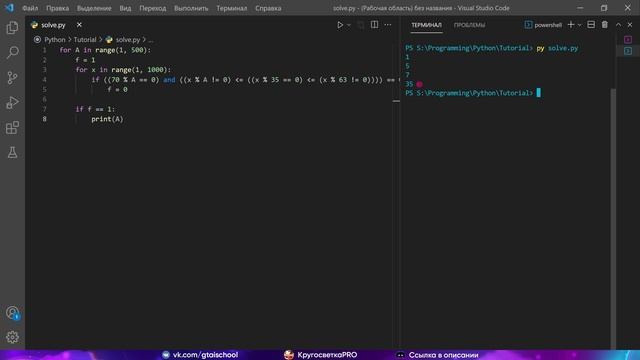This screenshot has height=360, width=640.
Task: Open the Search view in activity bar
Action: coord(12,52)
